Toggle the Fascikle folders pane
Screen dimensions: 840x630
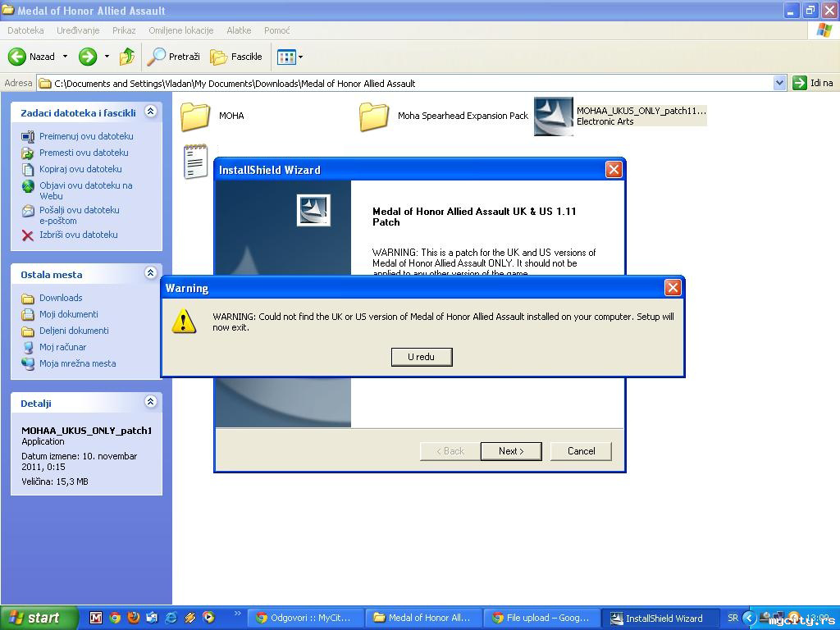point(235,57)
